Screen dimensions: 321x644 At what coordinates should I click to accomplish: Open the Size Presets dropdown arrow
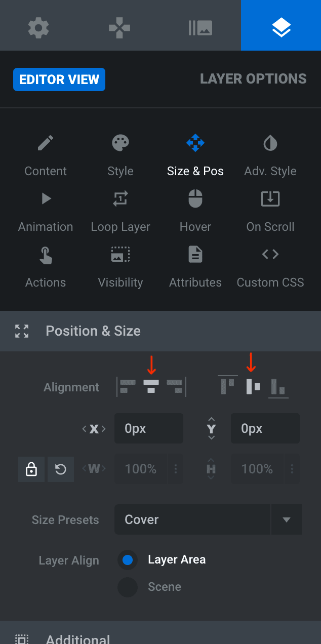click(x=287, y=519)
